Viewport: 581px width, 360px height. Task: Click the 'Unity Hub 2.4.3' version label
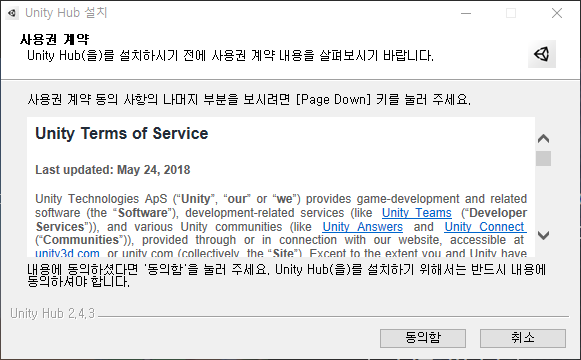(x=52, y=313)
